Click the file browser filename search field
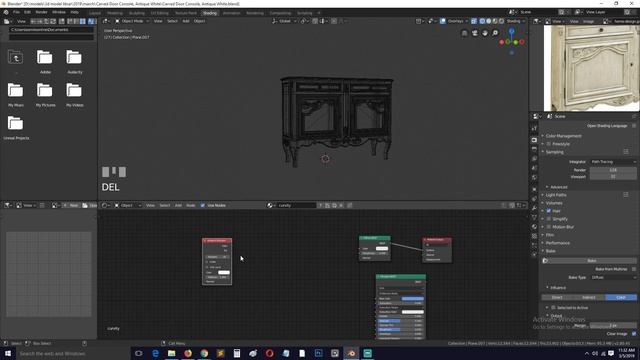Image resolution: width=640 pixels, height=360 pixels. pos(51,37)
